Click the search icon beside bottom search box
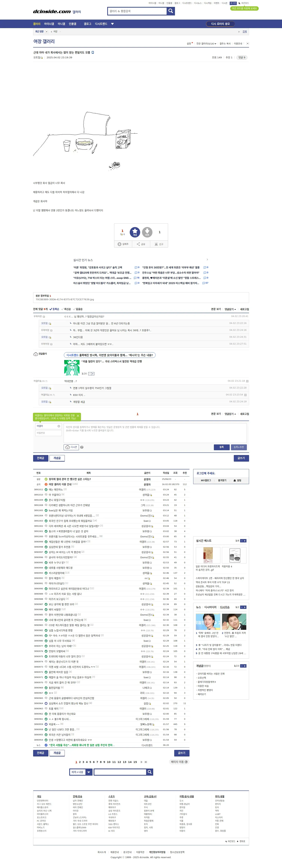 tap(150, 772)
